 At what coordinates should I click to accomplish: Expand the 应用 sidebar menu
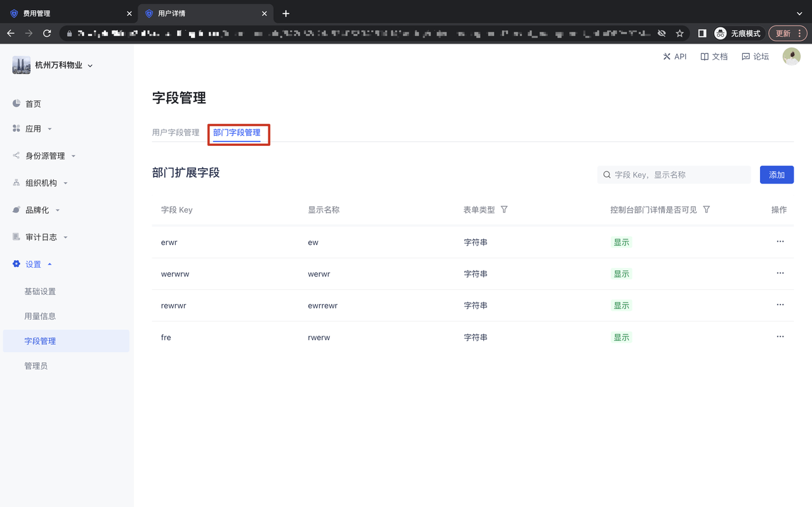tap(33, 129)
